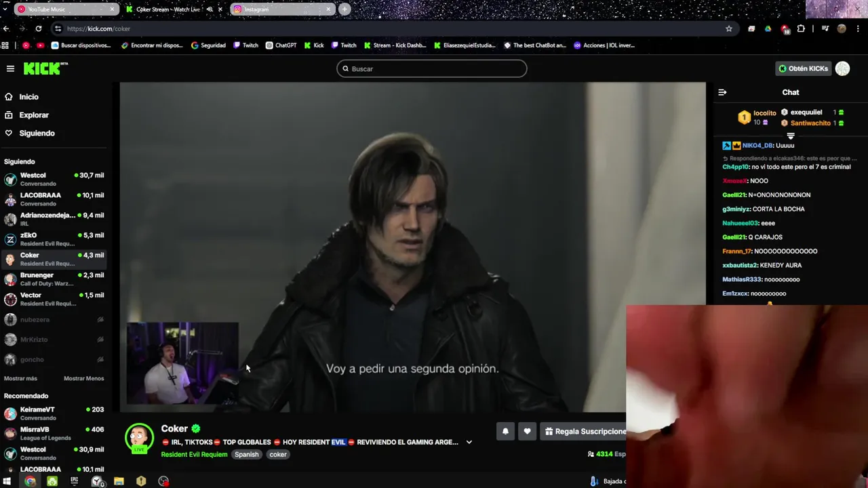Click exequuiiel in the gifters leaderboard

point(806,113)
